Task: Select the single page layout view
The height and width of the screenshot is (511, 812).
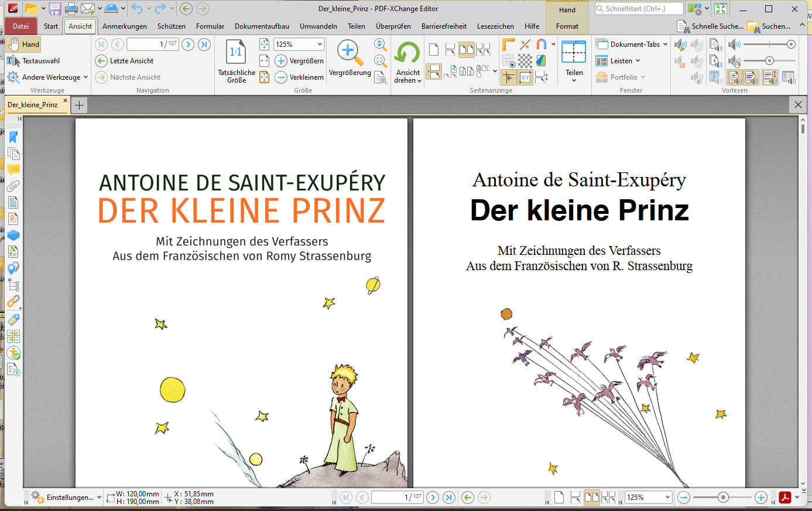Action: [x=434, y=49]
